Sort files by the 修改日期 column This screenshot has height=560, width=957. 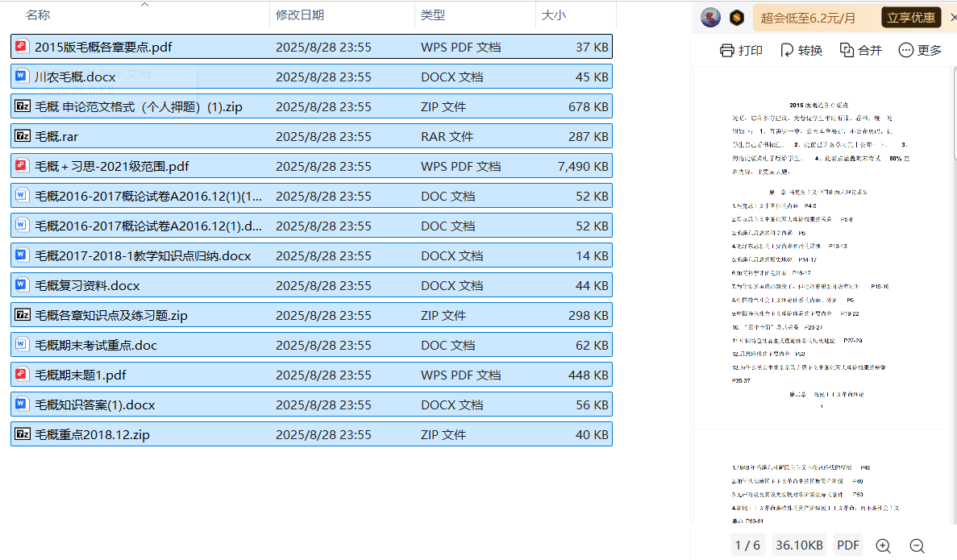(300, 15)
